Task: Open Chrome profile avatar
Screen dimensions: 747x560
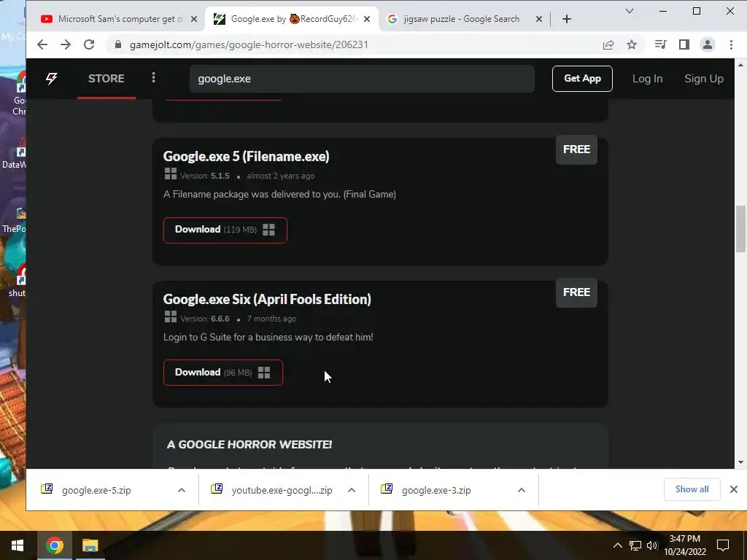Action: pyautogui.click(x=708, y=44)
